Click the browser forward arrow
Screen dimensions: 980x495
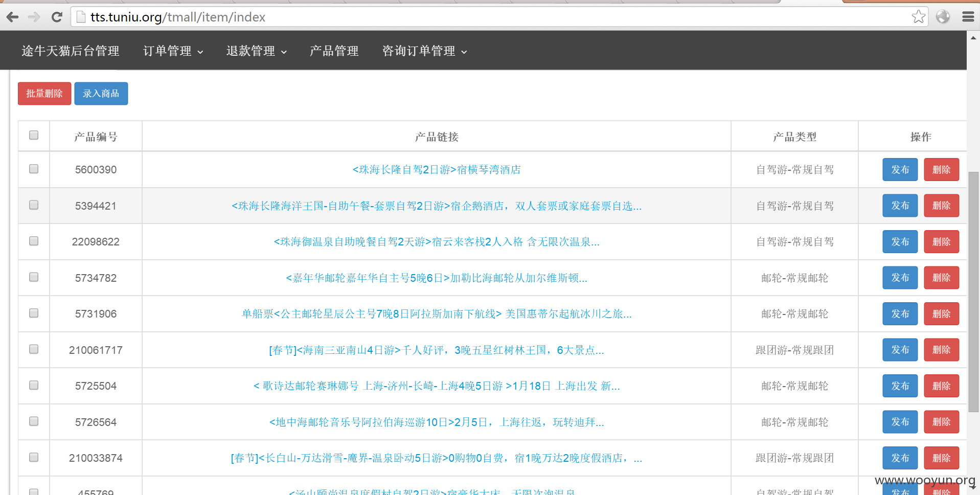tap(34, 17)
